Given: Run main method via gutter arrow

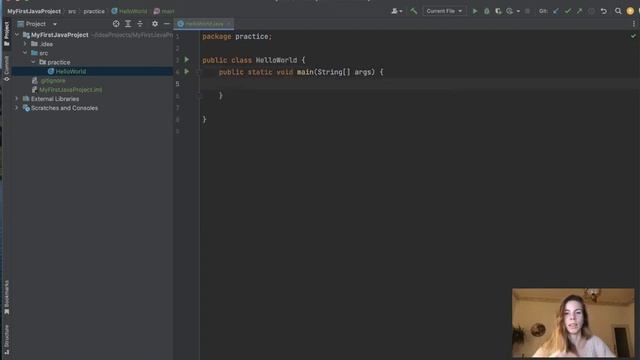Looking at the screenshot, I should (x=187, y=71).
